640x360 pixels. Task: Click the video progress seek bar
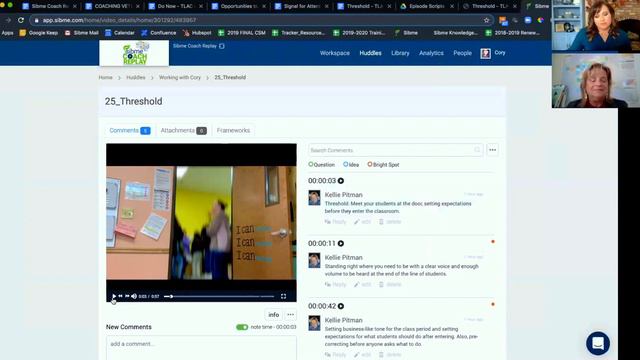pyautogui.click(x=219, y=296)
